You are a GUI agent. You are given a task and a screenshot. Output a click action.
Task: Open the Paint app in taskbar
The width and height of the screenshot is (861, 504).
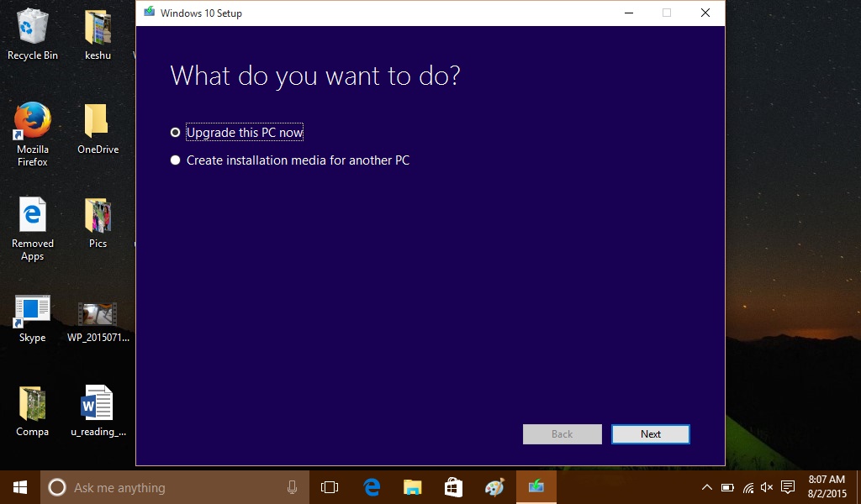(494, 487)
